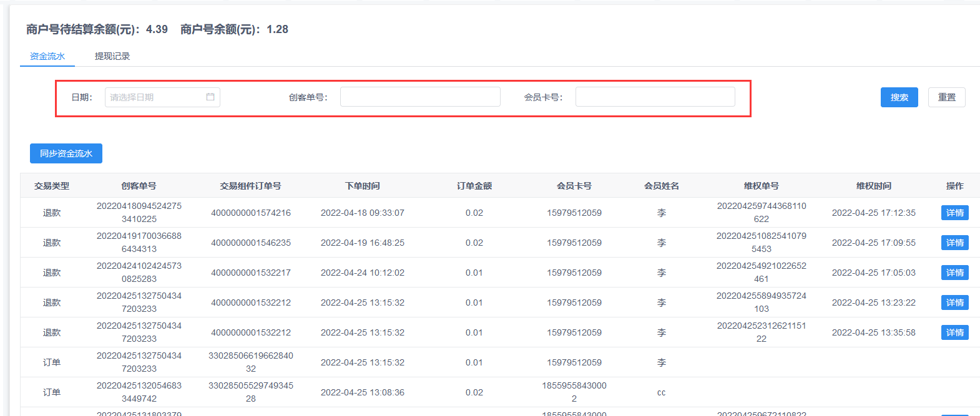View 详情 for refund at 17:05:03
Image resolution: width=980 pixels, height=416 pixels.
pyautogui.click(x=955, y=273)
